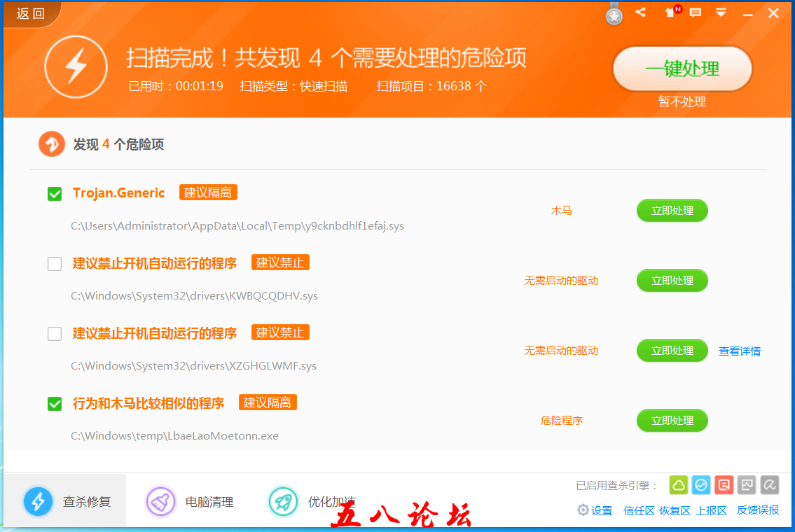
Task: Enable the first gray disabled scan engine
Action: pos(747,484)
